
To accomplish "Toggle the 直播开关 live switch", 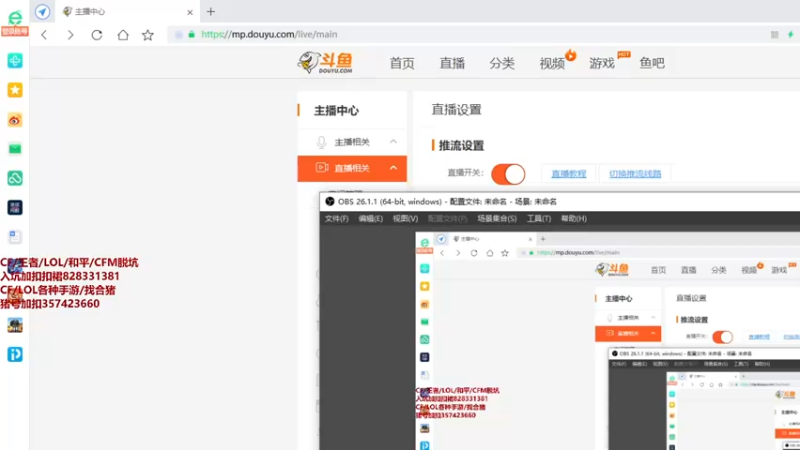I will pyautogui.click(x=508, y=174).
